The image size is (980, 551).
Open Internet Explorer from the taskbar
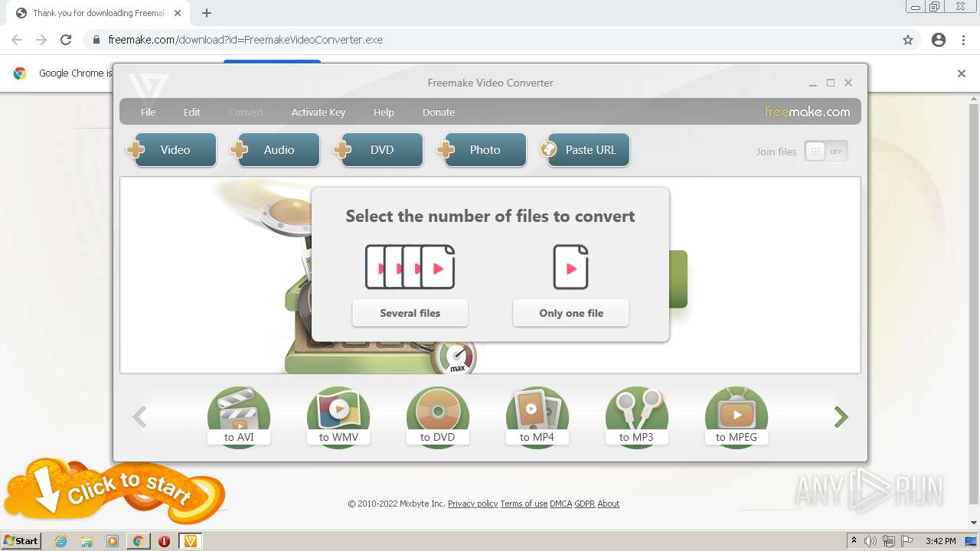pyautogui.click(x=60, y=541)
